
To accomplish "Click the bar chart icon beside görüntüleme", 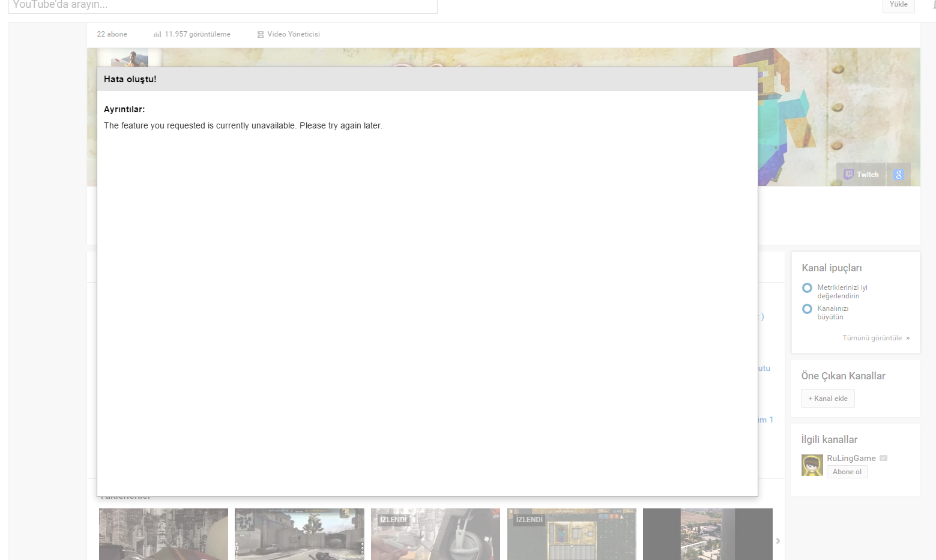I will point(157,35).
